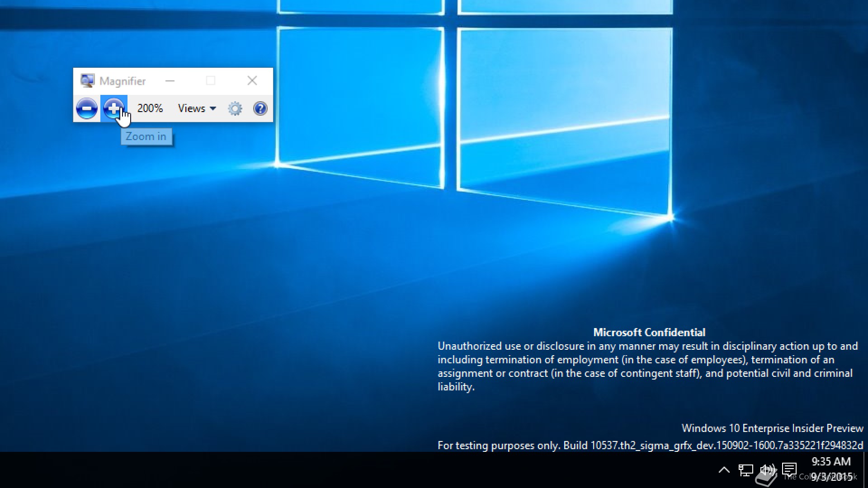Click the Magnifier title text
868x488 pixels.
click(123, 81)
